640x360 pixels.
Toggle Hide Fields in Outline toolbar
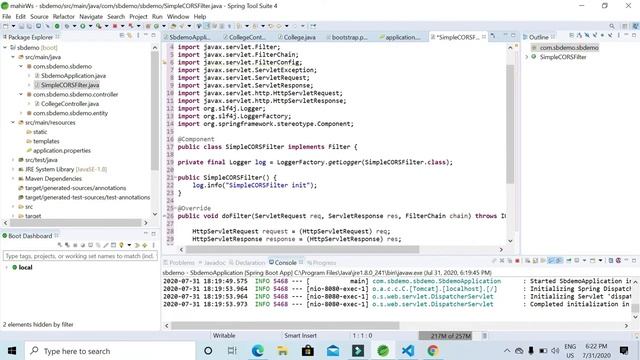pos(587,36)
